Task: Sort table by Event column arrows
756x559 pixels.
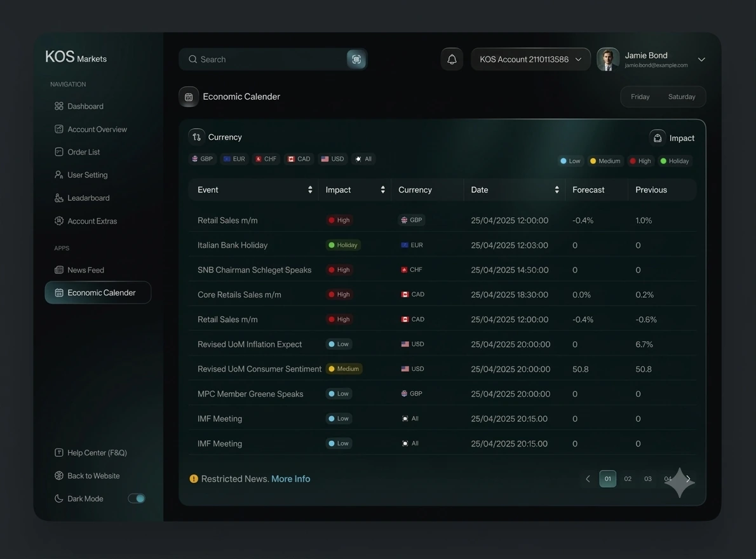Action: pyautogui.click(x=310, y=190)
